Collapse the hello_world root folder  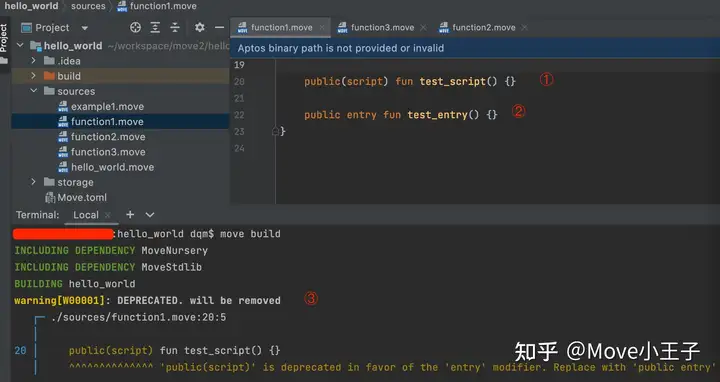tap(20, 45)
